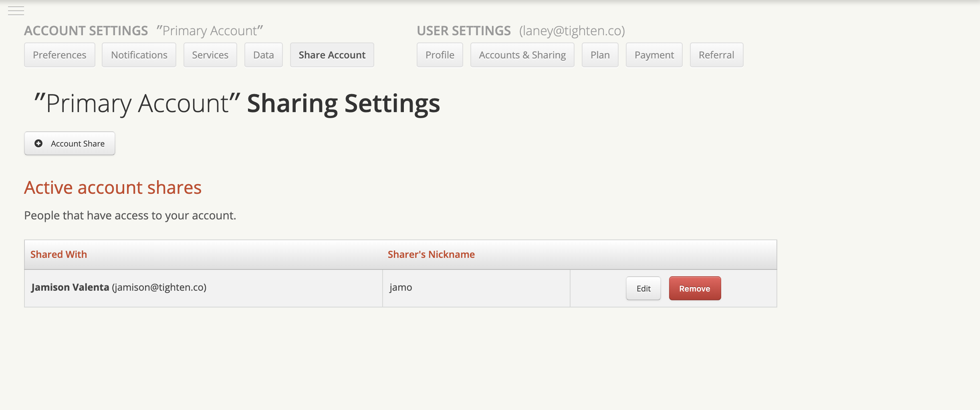Go to the Services tab
This screenshot has width=980, height=410.
[210, 55]
